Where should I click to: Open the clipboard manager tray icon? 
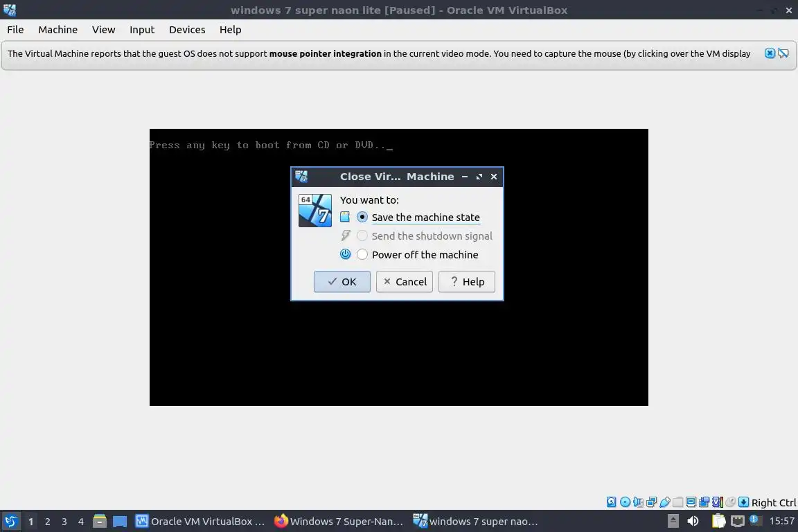tap(718, 521)
